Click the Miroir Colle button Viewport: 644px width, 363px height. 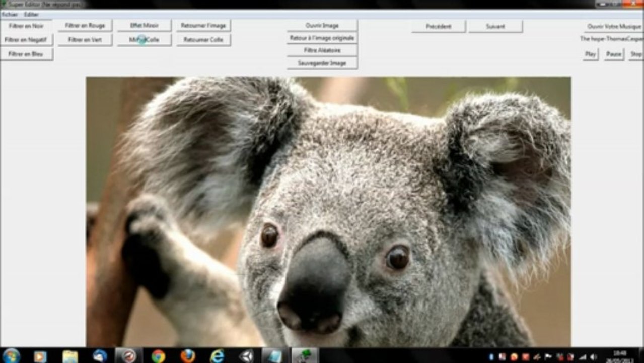[145, 40]
